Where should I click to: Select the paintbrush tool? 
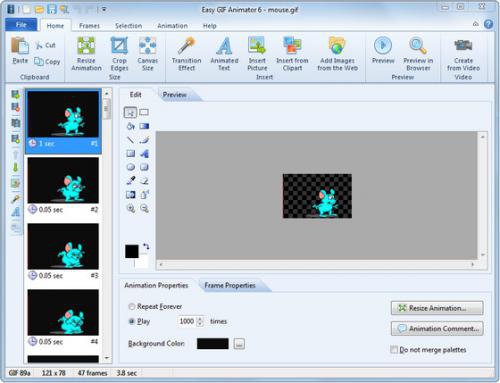[x=144, y=140]
